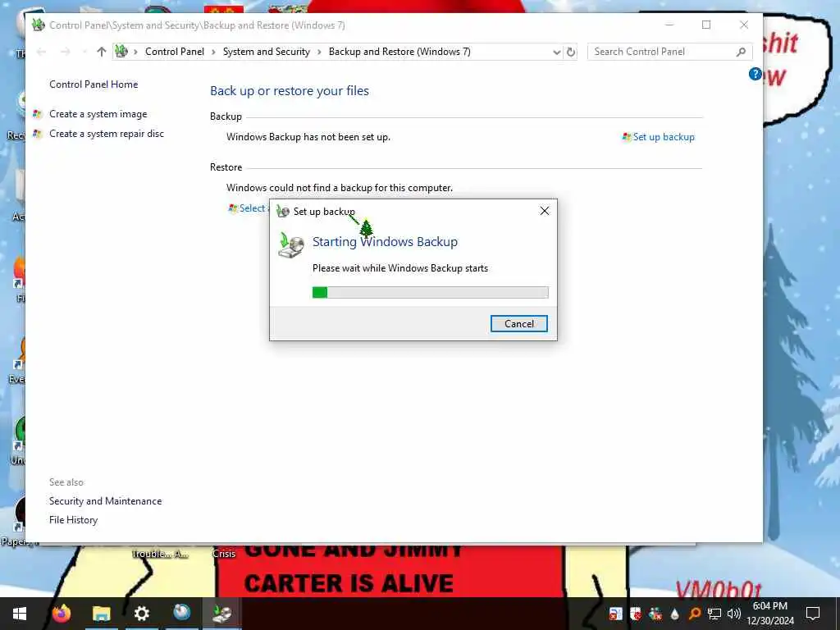Click the back navigation arrow
Viewport: 840px width, 630px height.
point(41,52)
